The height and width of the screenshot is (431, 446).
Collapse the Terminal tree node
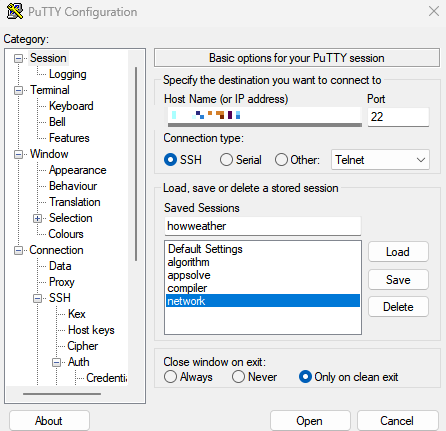pos(18,91)
